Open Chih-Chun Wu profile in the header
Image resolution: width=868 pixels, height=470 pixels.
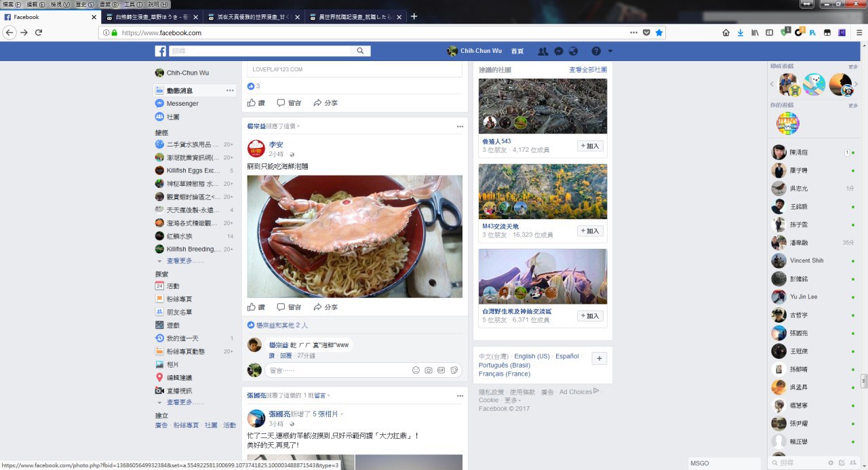tap(475, 52)
